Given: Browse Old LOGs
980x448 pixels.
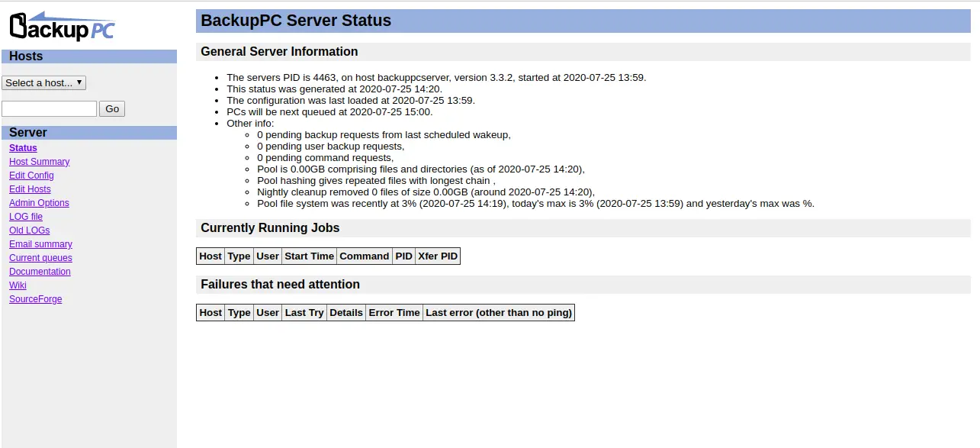Looking at the screenshot, I should pos(29,230).
